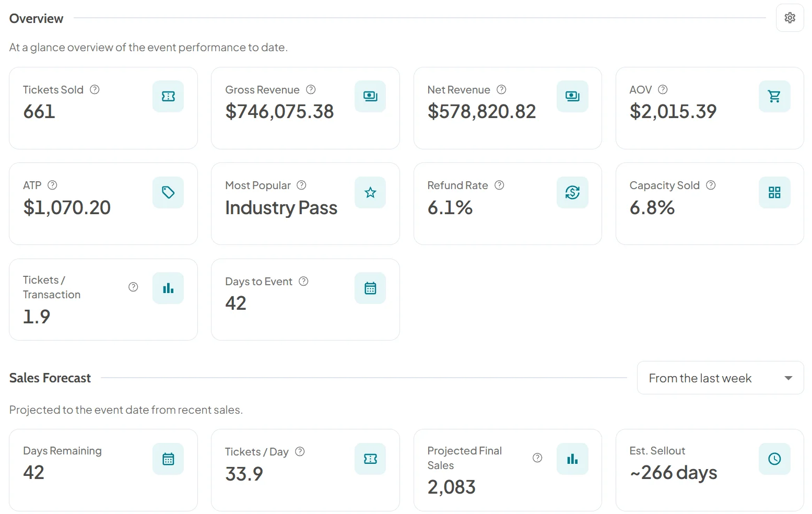
Task: Click the net revenue value $578,820.82
Action: click(481, 111)
